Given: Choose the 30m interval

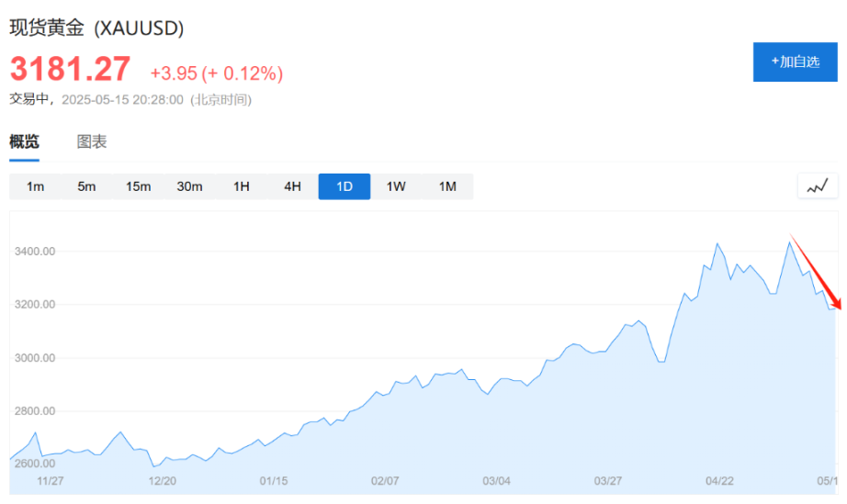Looking at the screenshot, I should [x=189, y=186].
